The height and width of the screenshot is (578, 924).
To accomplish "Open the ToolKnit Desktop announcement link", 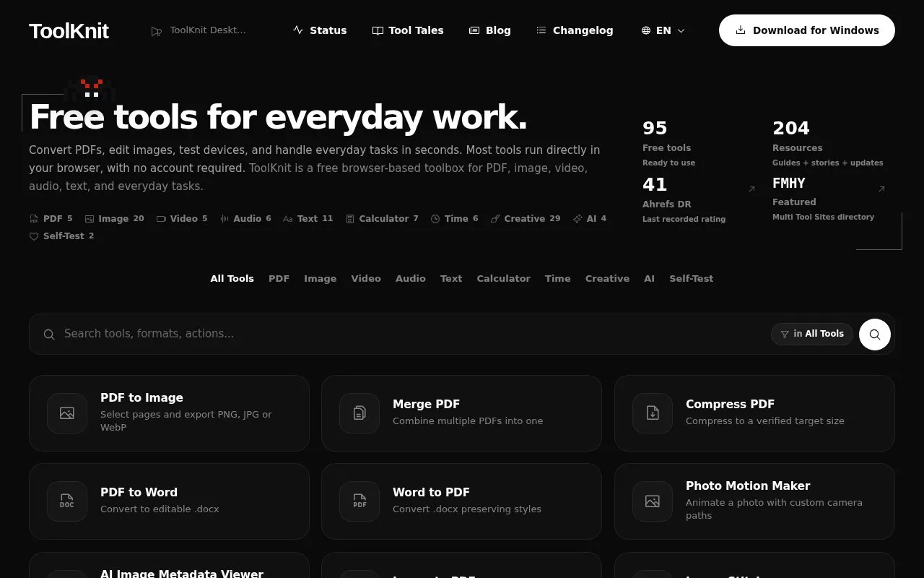I will [x=199, y=30].
